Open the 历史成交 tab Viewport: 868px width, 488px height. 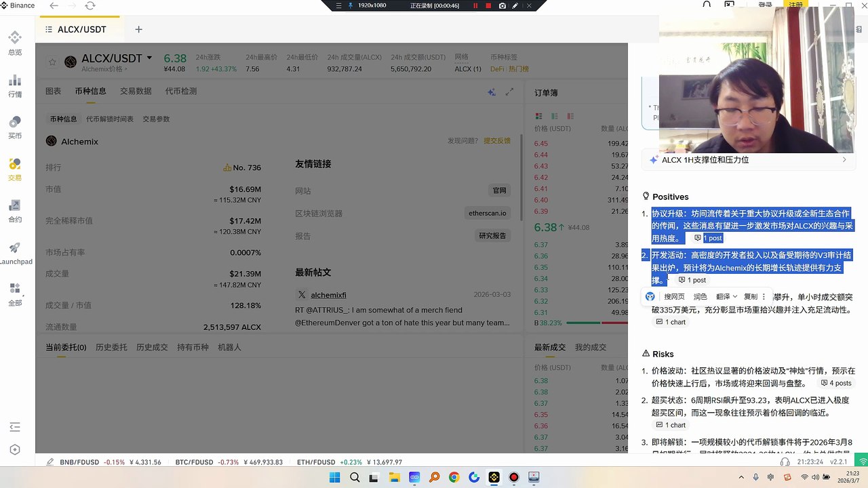152,347
